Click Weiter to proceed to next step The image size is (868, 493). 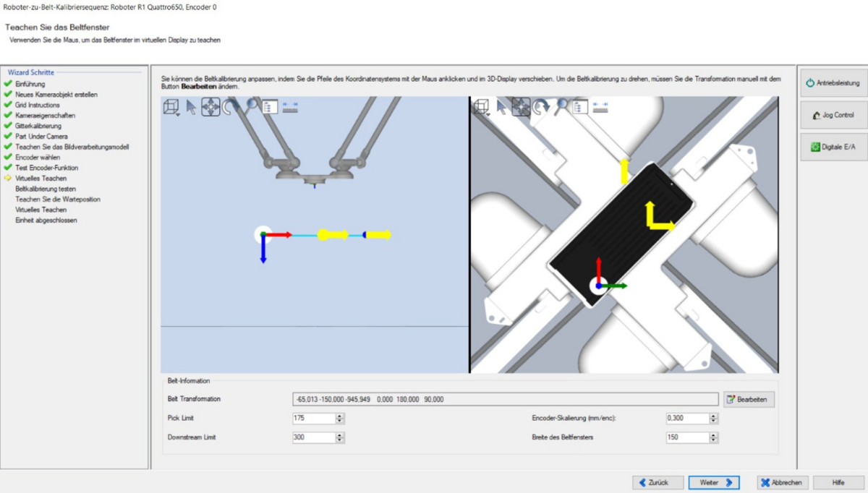714,482
